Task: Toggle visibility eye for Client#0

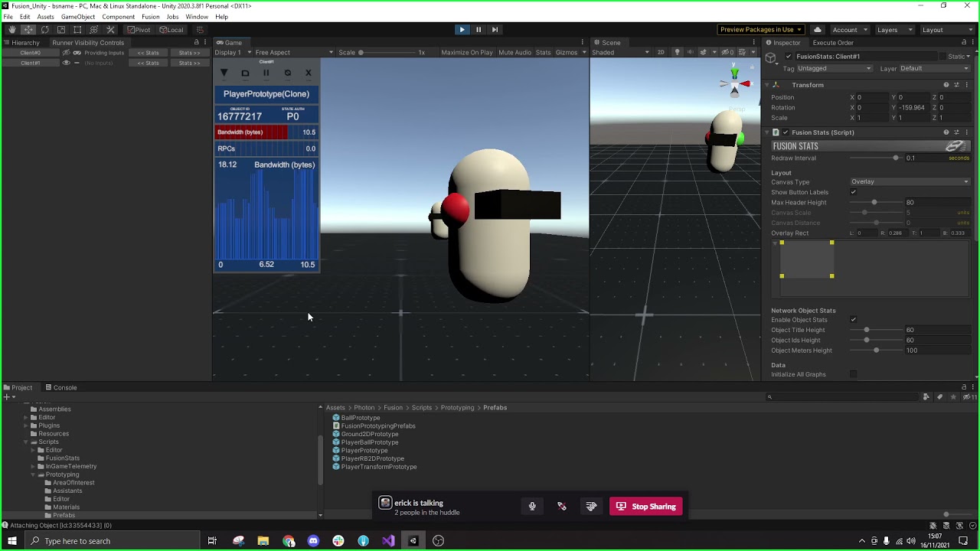Action: (66, 53)
